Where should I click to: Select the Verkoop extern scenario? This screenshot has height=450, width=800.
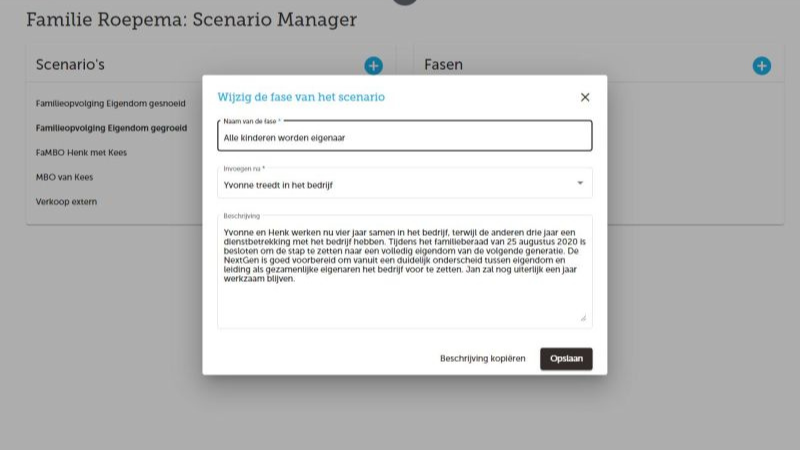tap(66, 202)
